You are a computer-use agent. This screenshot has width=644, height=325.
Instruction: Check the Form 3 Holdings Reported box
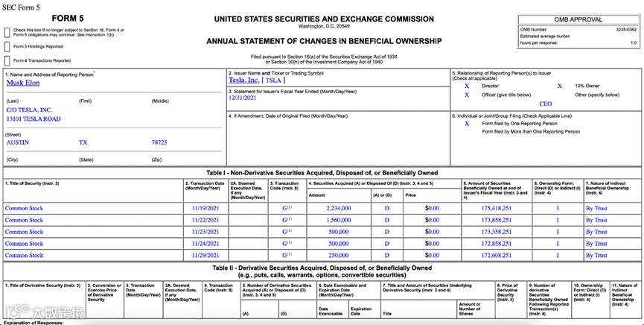tap(7, 46)
